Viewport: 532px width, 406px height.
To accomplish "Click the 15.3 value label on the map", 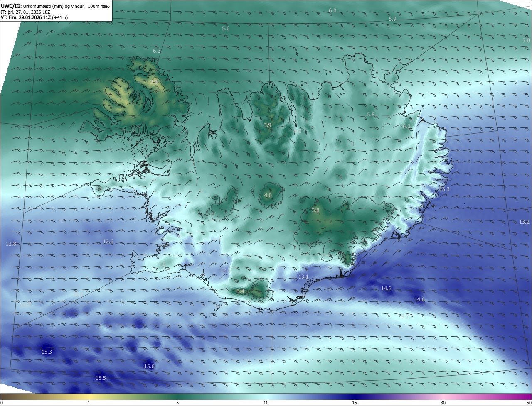I will pyautogui.click(x=47, y=352).
